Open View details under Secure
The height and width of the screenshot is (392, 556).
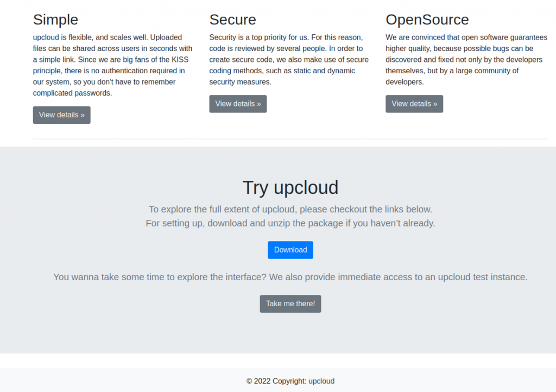click(x=238, y=104)
